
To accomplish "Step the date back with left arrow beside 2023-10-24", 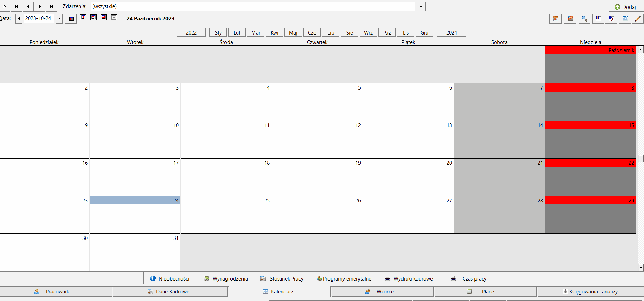I will pos(19,18).
